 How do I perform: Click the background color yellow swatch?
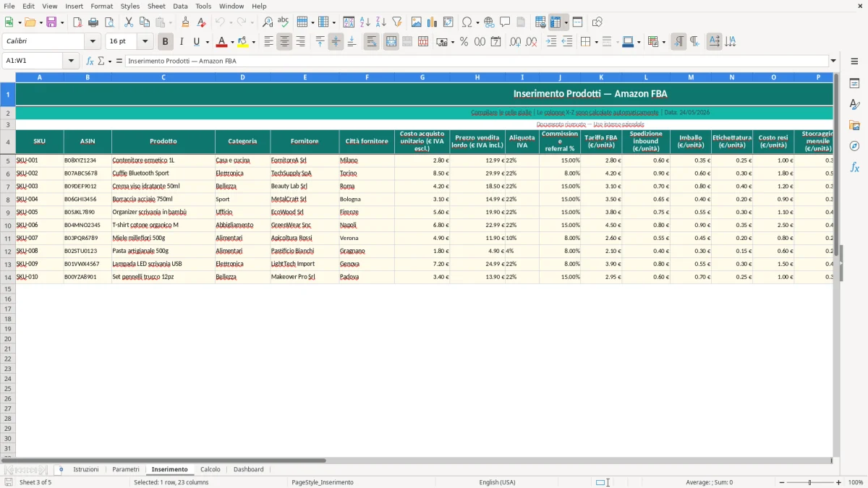coord(243,41)
